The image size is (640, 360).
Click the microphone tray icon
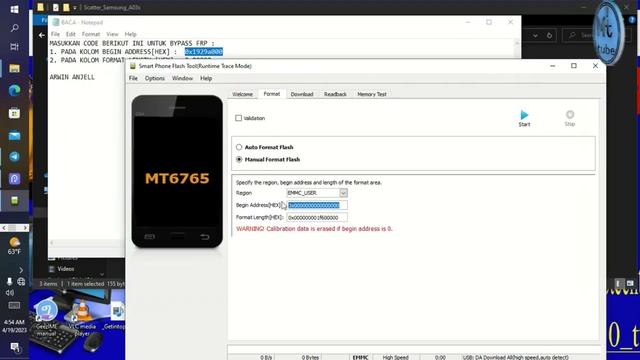click(9, 282)
